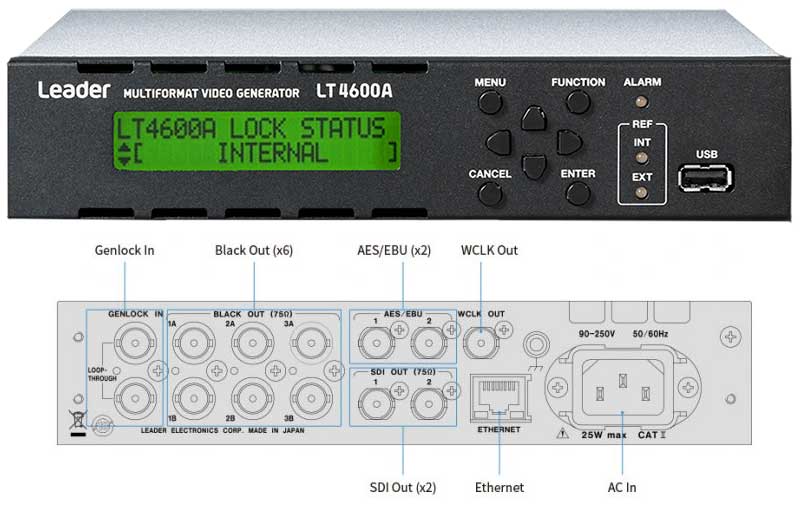800x506 pixels.
Task: Click the 'Black Out (x6)' callout label
Action: point(254,250)
